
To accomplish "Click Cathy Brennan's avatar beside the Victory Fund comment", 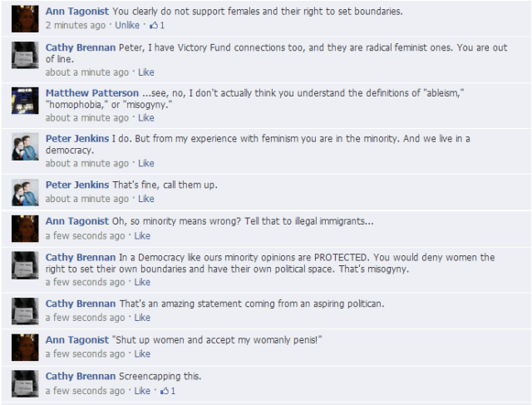I will point(26,55).
